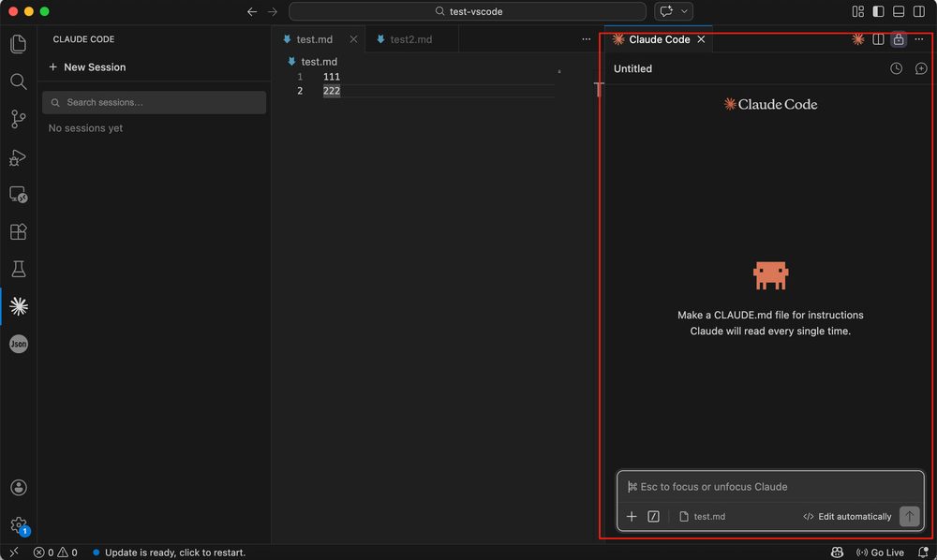Toggle the bottom panel layout button

(899, 11)
